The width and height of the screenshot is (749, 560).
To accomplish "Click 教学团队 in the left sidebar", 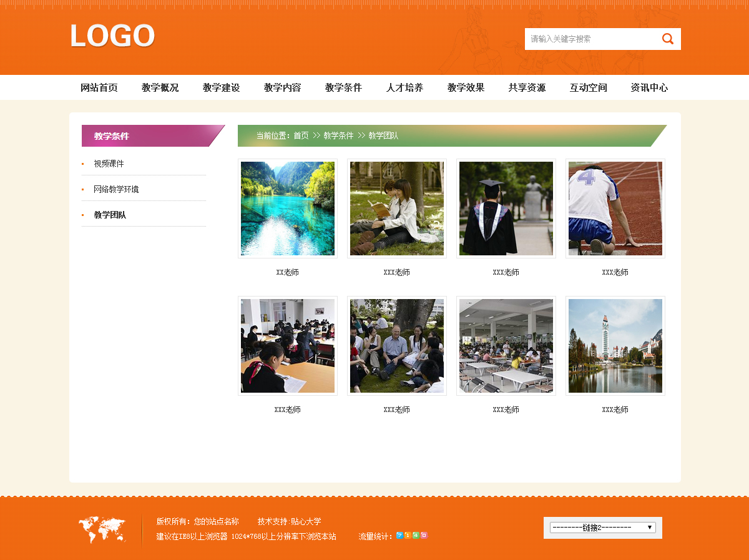I will pos(110,215).
